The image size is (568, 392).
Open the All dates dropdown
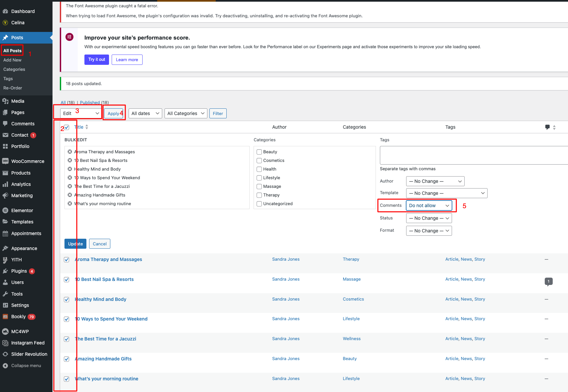pos(145,113)
